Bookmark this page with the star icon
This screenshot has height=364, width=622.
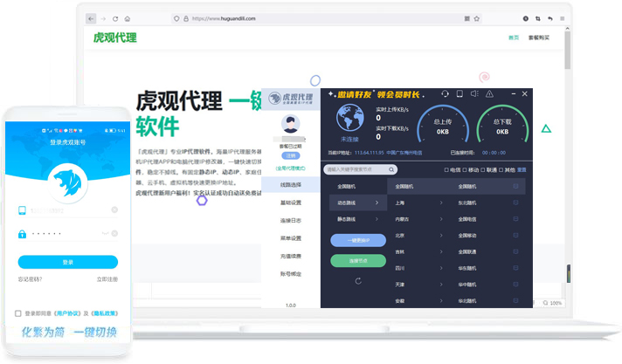[476, 18]
